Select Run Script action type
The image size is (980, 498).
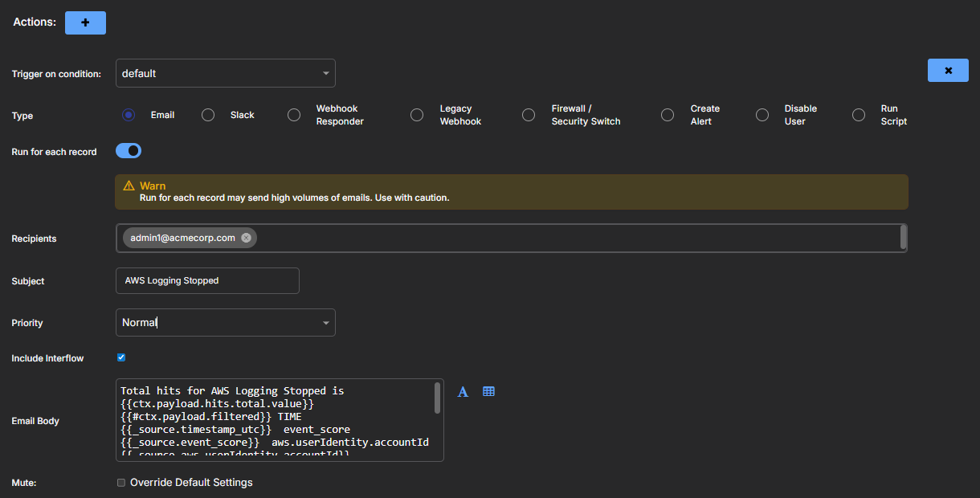click(x=859, y=115)
